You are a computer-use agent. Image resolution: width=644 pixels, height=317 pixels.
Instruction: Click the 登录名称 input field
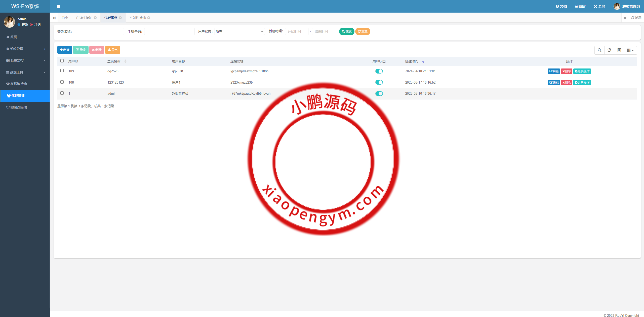tap(99, 31)
